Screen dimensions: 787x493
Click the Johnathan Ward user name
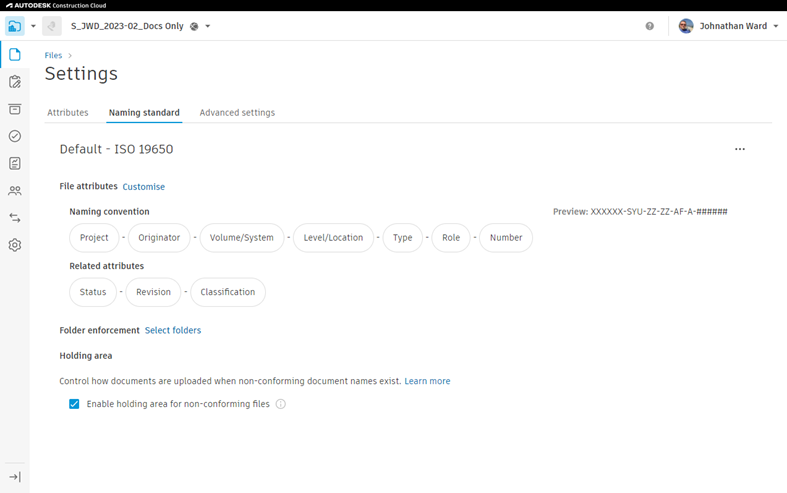click(x=733, y=26)
